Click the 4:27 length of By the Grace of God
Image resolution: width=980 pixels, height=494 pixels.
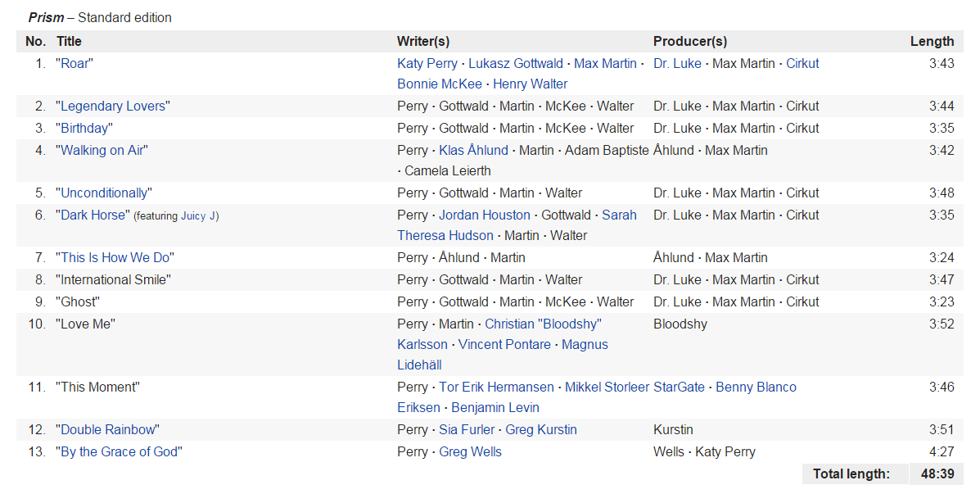pyautogui.click(x=942, y=451)
